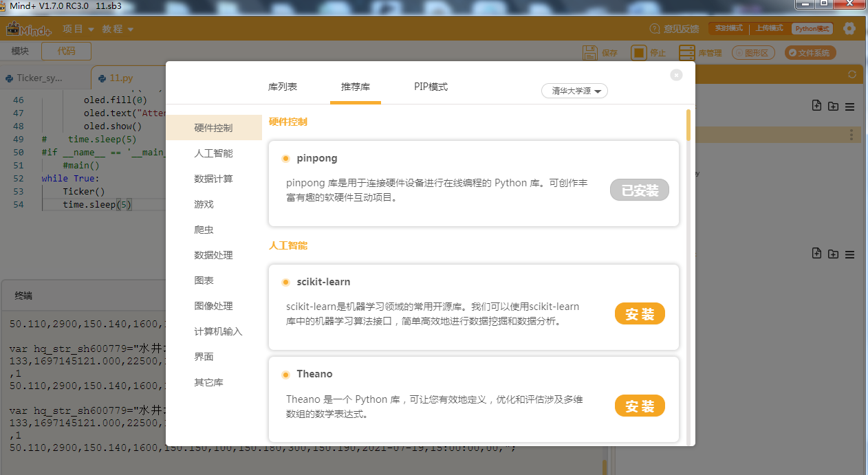Click the 终端 terminal panel header

(x=23, y=296)
